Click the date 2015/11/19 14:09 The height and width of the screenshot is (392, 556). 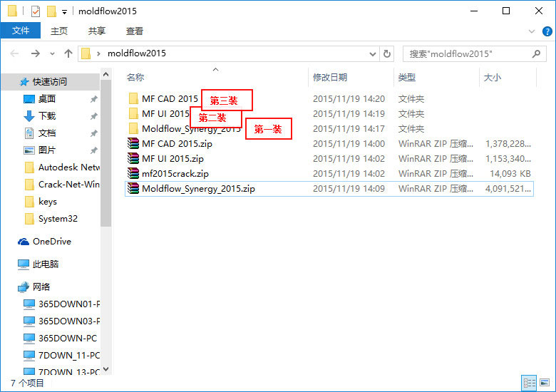349,189
